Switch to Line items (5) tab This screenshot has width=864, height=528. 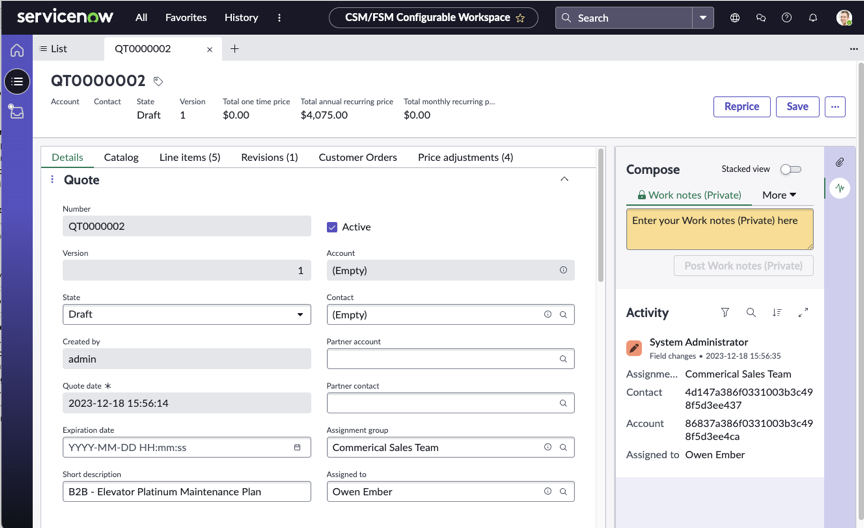pos(190,158)
